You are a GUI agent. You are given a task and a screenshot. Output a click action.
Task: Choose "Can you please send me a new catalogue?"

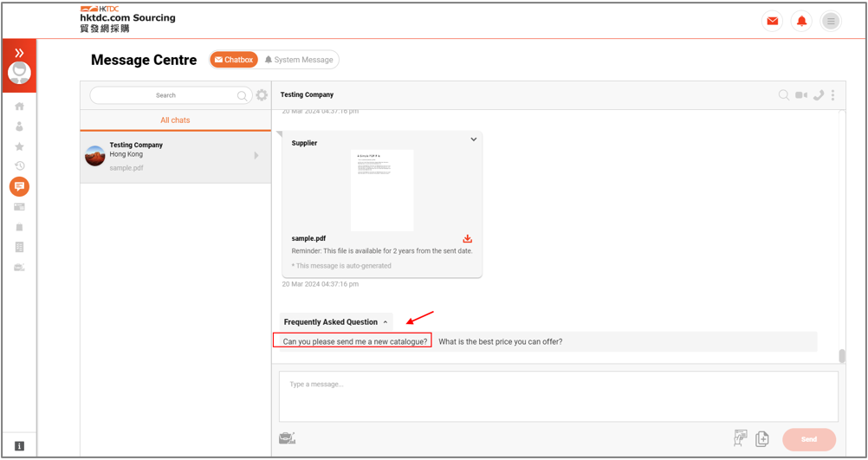[x=355, y=341]
